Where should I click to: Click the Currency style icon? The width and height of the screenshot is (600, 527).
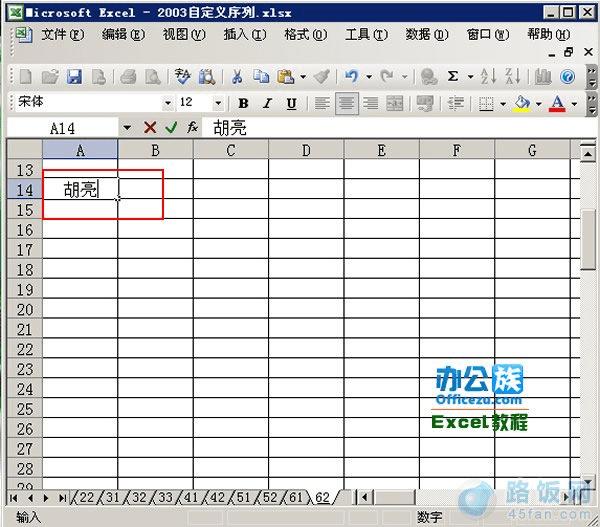click(425, 103)
